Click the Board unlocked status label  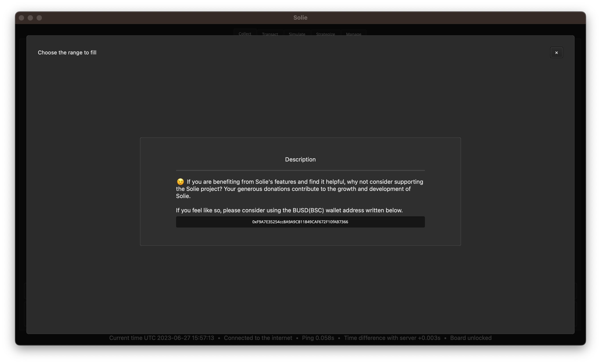click(x=471, y=338)
